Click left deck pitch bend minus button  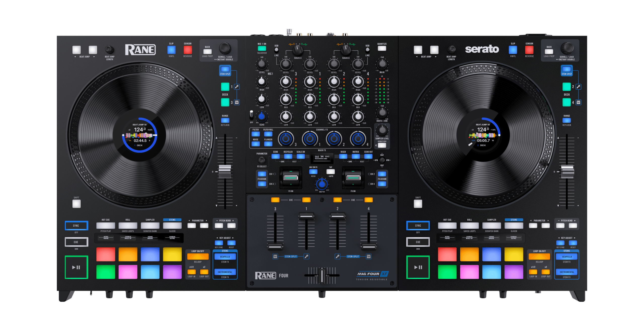click(x=219, y=226)
